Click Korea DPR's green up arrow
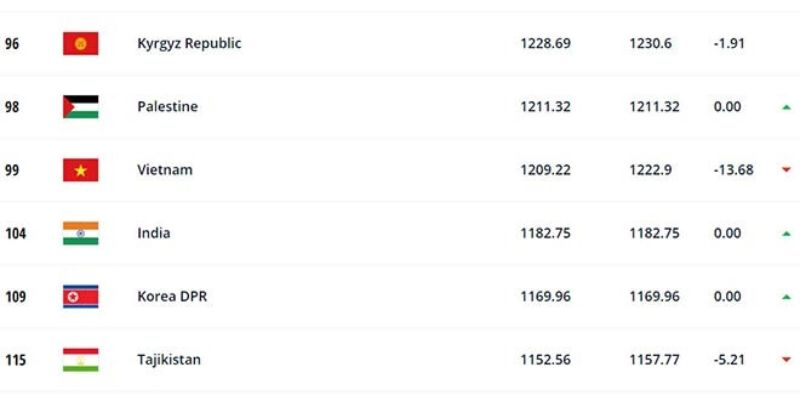800x400 pixels. (x=786, y=297)
